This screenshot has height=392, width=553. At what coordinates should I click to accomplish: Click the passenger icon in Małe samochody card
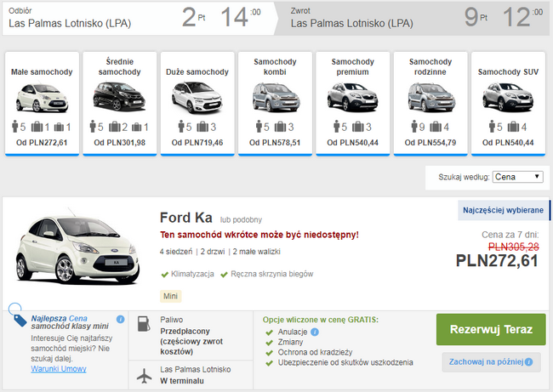point(15,127)
